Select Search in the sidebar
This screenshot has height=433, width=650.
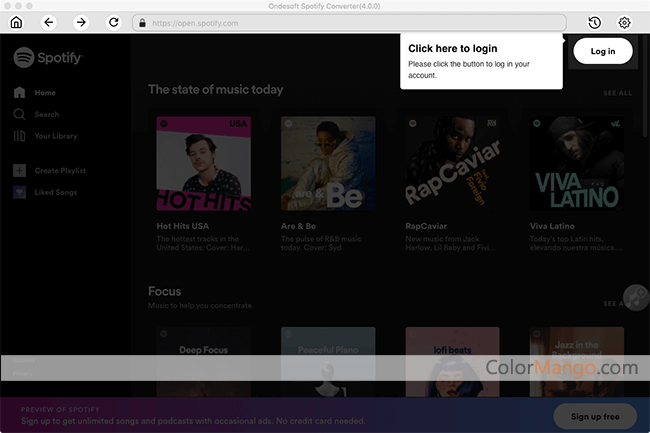point(46,114)
